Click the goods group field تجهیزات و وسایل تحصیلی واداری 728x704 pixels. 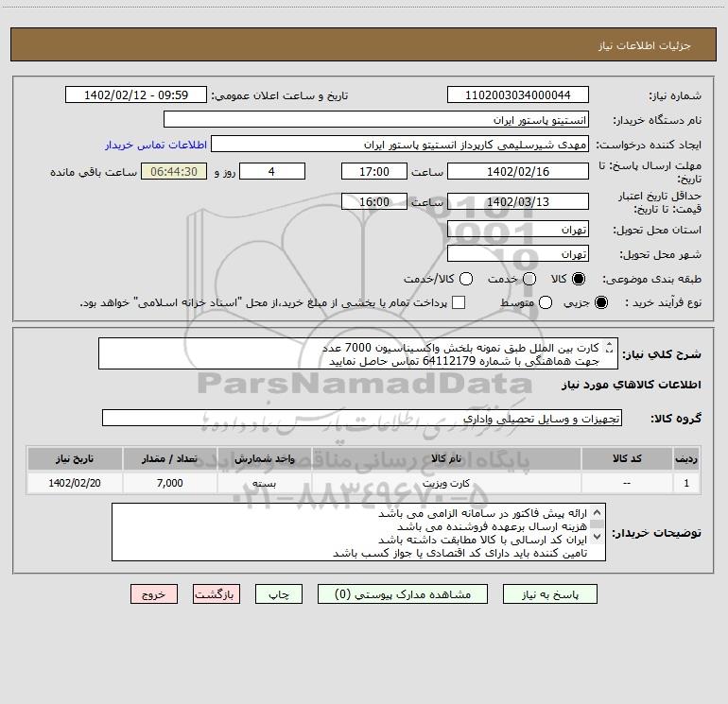(362, 418)
